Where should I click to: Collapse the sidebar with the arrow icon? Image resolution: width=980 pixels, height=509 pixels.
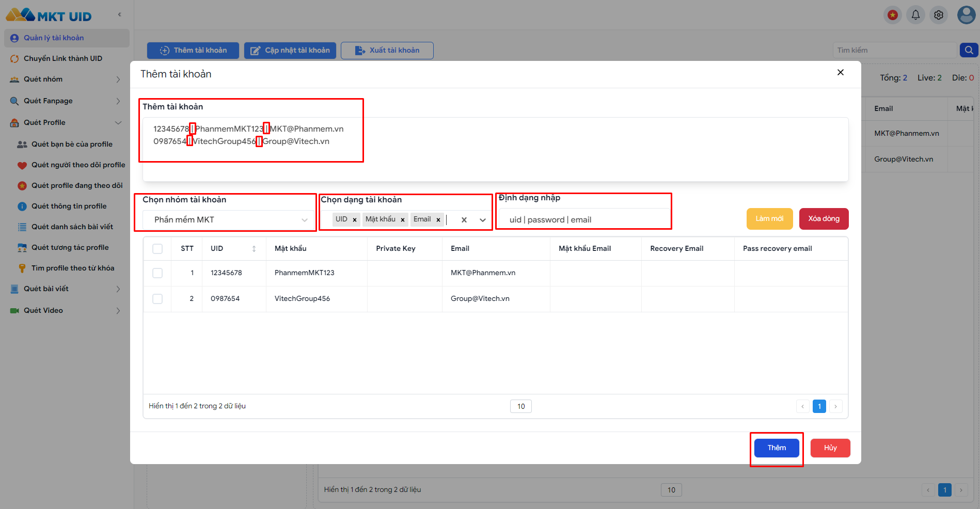119,14
